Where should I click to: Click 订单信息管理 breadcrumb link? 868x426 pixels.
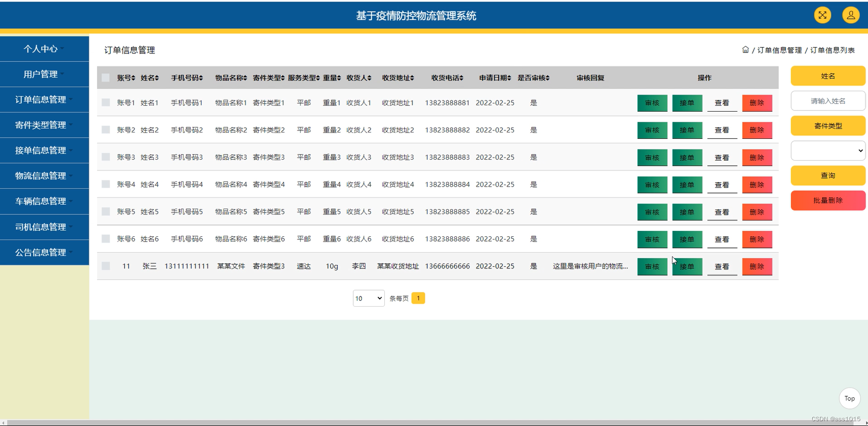coord(779,50)
